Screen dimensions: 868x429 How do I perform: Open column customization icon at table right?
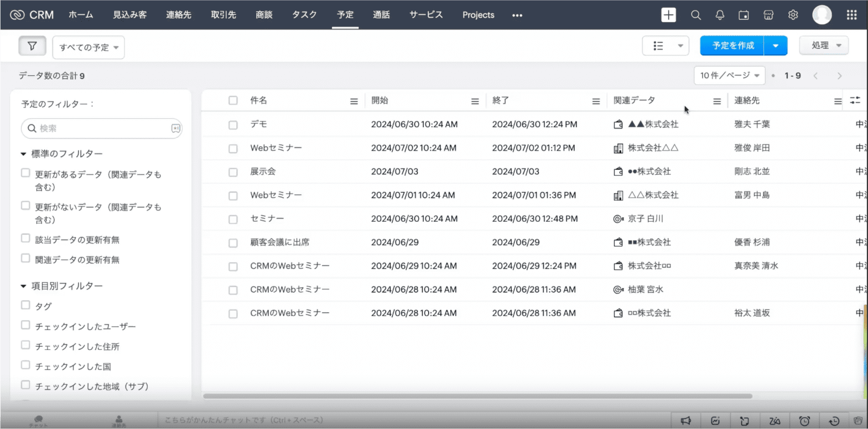855,100
